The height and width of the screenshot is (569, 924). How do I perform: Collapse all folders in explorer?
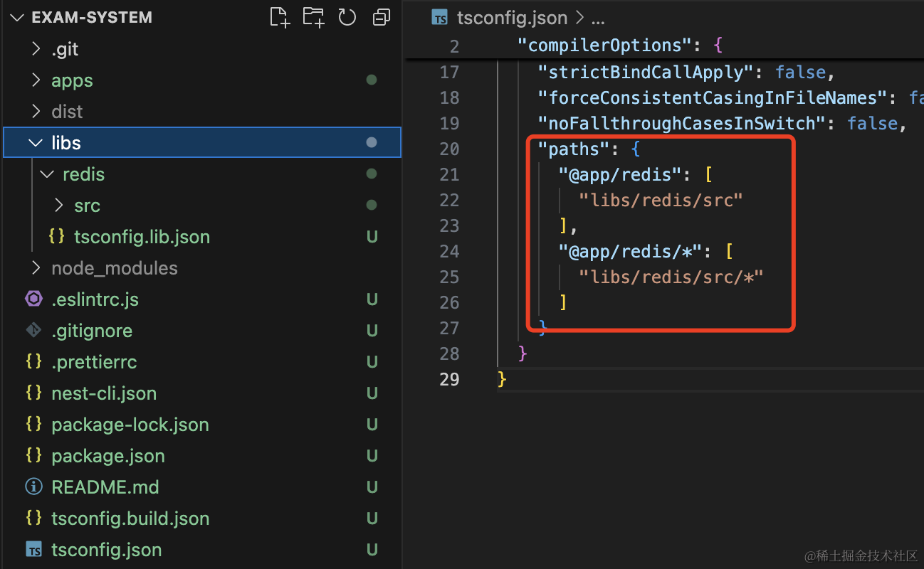[x=382, y=17]
